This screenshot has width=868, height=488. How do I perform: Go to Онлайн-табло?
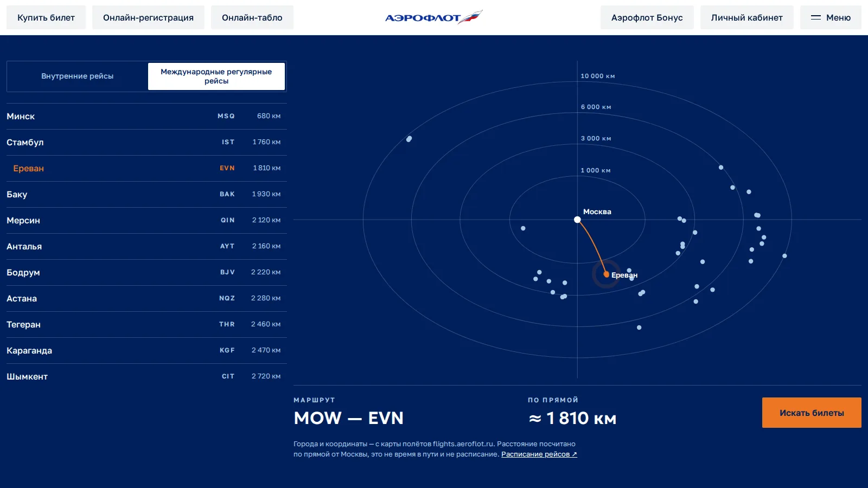tap(252, 17)
